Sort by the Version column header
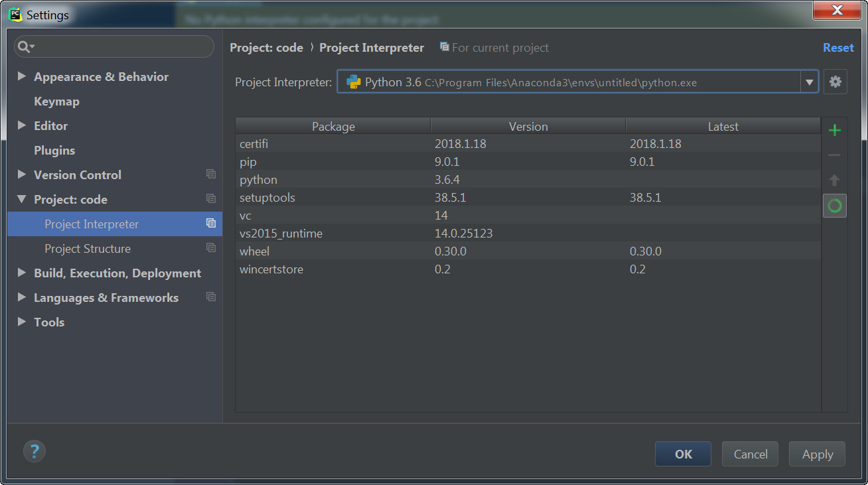The height and width of the screenshot is (485, 868). click(x=528, y=126)
